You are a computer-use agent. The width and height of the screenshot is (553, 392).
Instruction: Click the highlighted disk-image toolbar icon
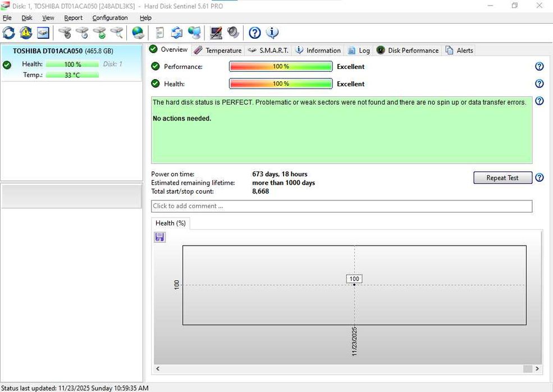43,33
